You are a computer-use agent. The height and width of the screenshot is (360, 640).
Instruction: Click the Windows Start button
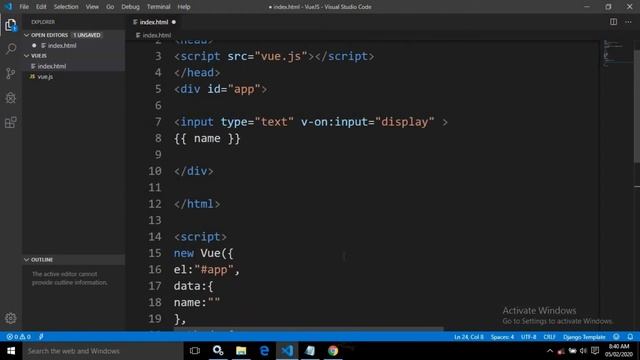click(11, 351)
